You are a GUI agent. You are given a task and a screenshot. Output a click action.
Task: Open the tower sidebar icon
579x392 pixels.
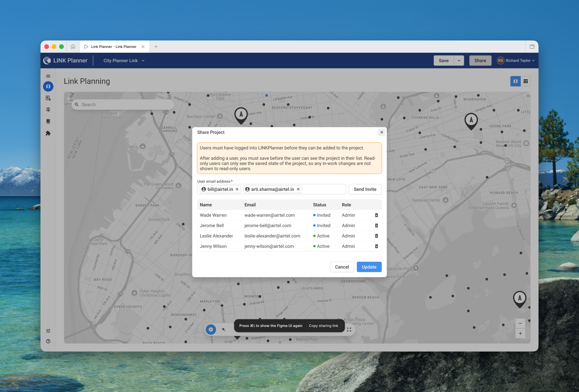tap(48, 110)
